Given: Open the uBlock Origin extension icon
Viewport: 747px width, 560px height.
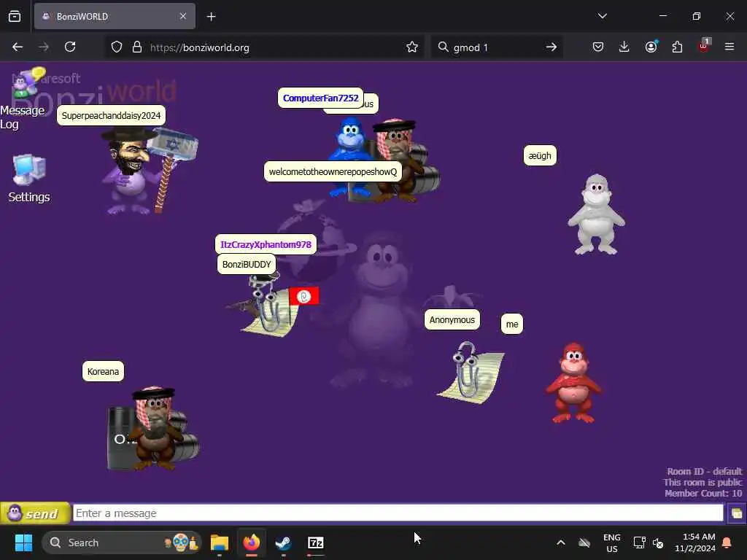Looking at the screenshot, I should 704,46.
